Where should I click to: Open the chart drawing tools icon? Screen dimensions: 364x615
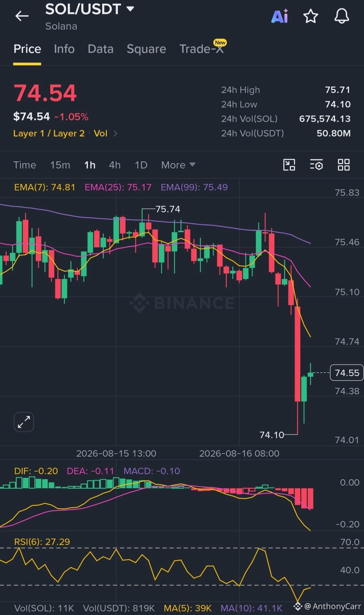point(289,165)
